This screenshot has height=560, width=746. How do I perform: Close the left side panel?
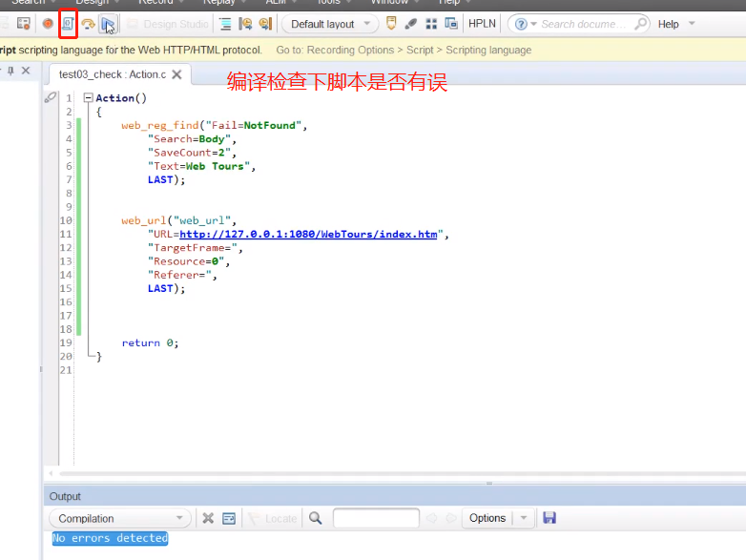tap(26, 71)
